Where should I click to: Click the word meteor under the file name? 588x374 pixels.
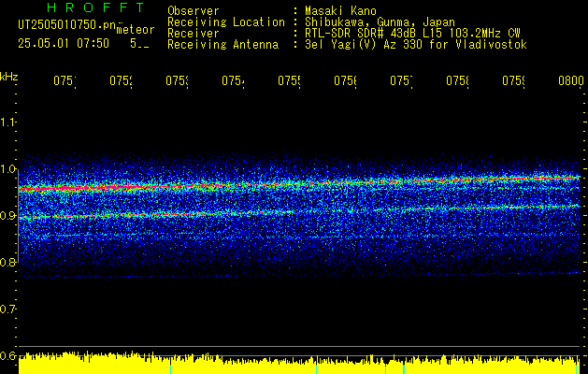(x=136, y=30)
